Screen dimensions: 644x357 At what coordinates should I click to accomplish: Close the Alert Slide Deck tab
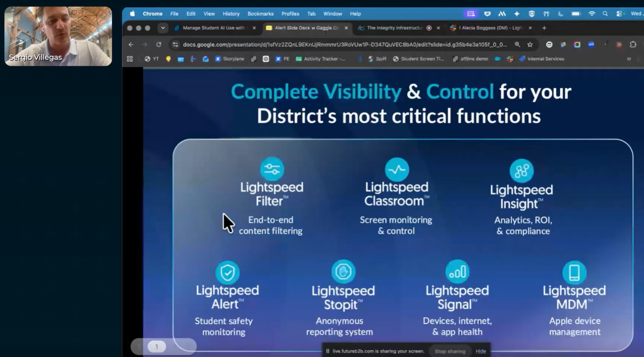pyautogui.click(x=346, y=28)
